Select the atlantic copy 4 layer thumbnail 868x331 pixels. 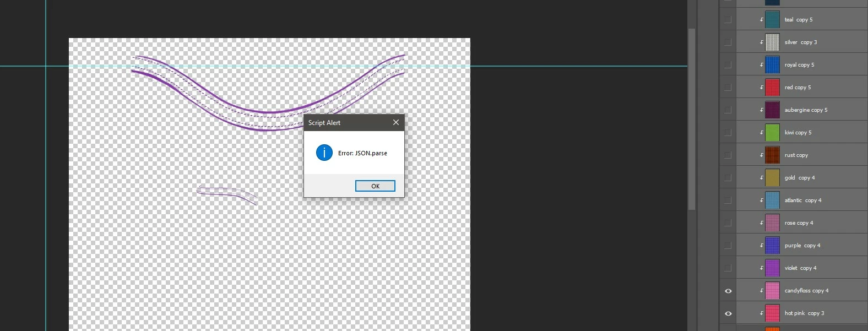[772, 200]
